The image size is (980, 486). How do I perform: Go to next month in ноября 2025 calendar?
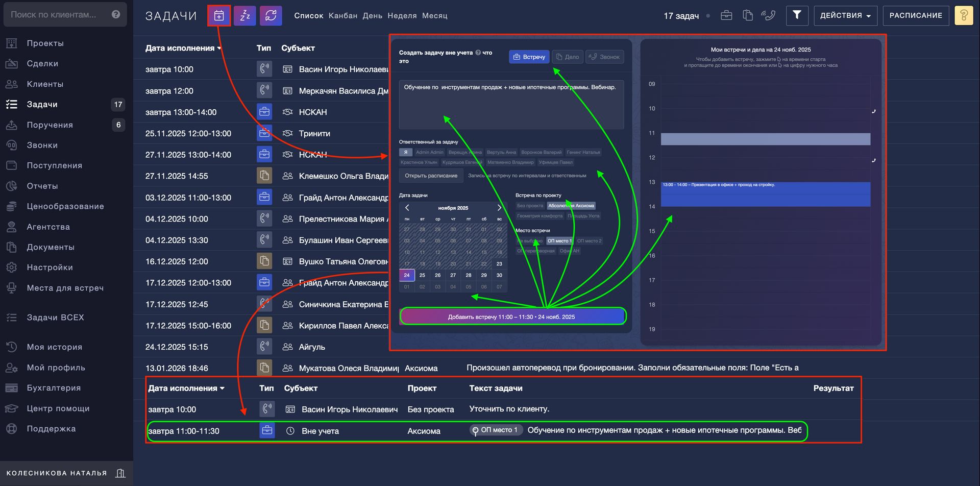click(499, 208)
